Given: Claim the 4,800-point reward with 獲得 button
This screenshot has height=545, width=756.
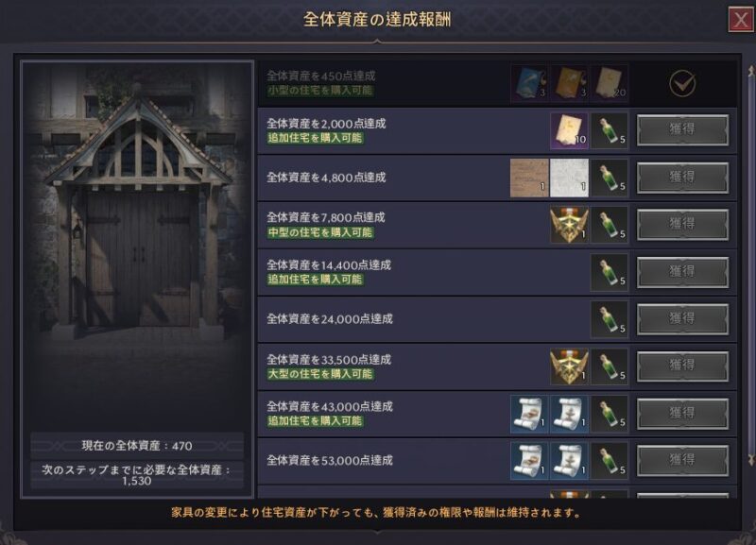Looking at the screenshot, I should click(682, 178).
